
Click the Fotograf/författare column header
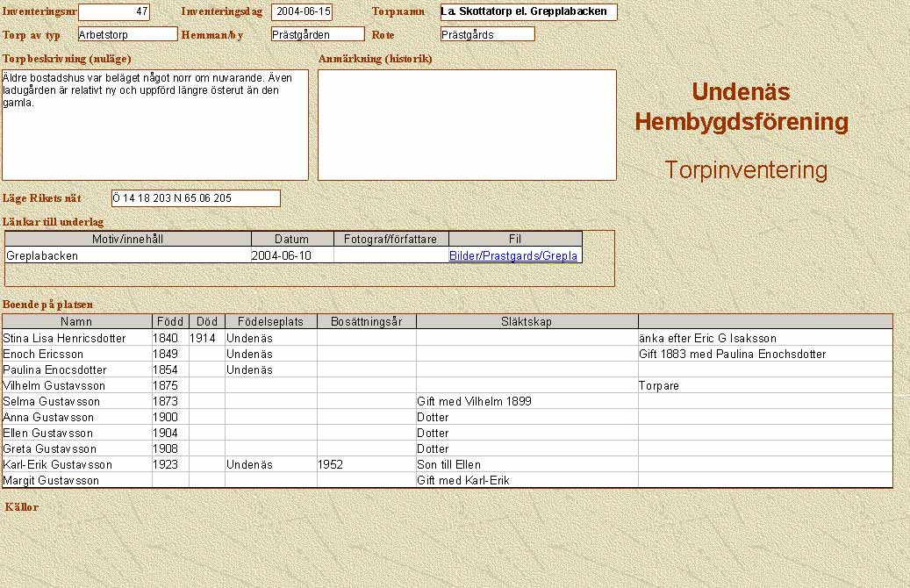pos(391,239)
